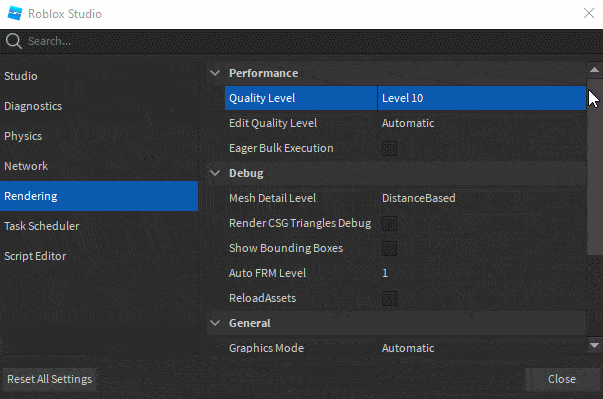Collapse the Performance section

click(x=215, y=73)
